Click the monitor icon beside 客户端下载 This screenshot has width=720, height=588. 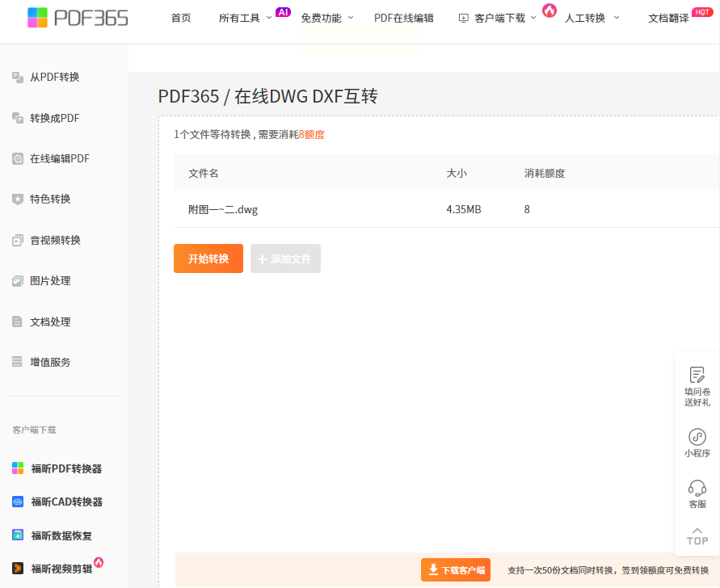(x=464, y=19)
